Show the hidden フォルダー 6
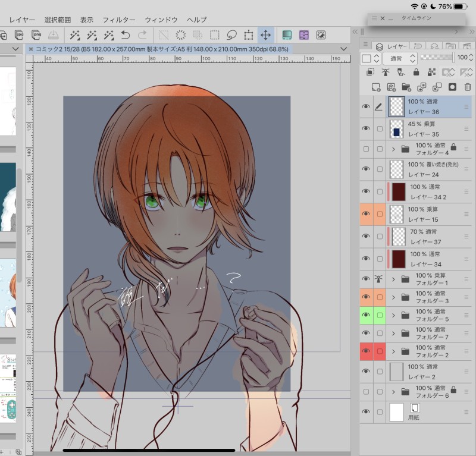476x456 pixels. (366, 392)
